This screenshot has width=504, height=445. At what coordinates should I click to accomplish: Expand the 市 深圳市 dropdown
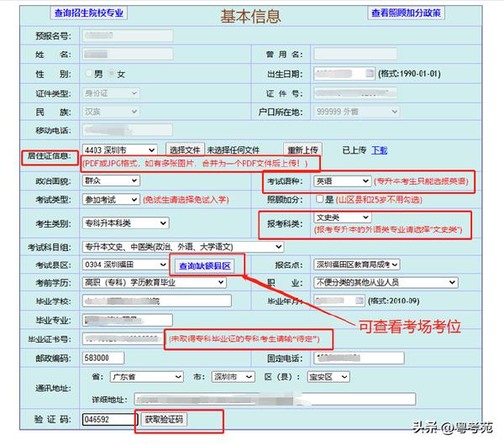pos(233,376)
